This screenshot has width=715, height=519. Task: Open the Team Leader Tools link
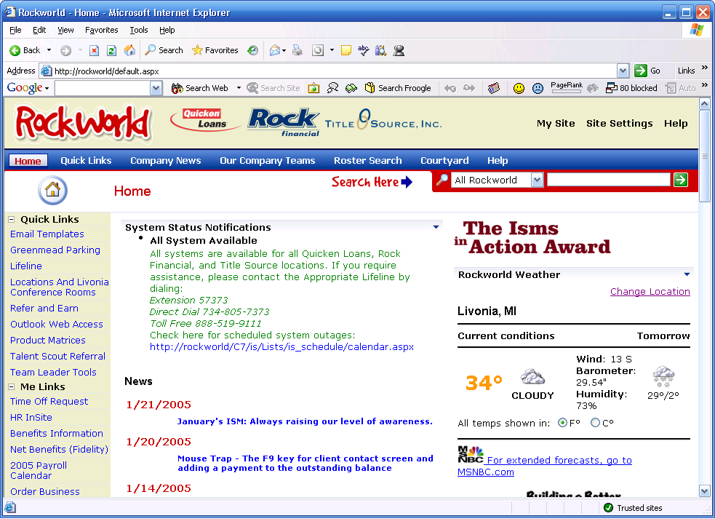[x=53, y=372]
